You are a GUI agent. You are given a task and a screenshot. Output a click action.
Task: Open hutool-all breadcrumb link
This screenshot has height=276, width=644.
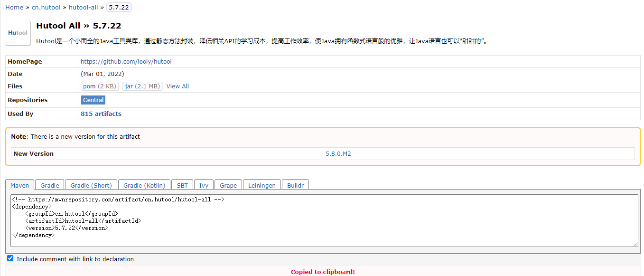(x=84, y=7)
